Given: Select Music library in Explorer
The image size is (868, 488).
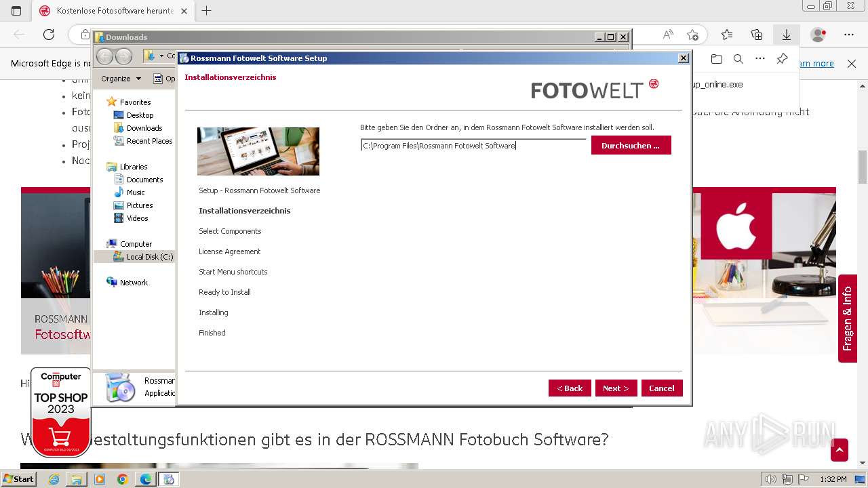Looking at the screenshot, I should coord(136,192).
